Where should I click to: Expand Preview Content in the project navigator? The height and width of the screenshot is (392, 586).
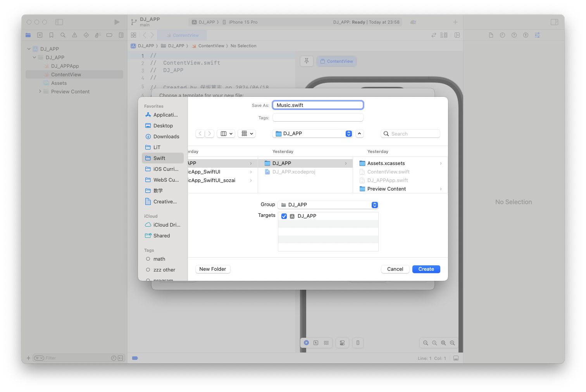(x=40, y=91)
